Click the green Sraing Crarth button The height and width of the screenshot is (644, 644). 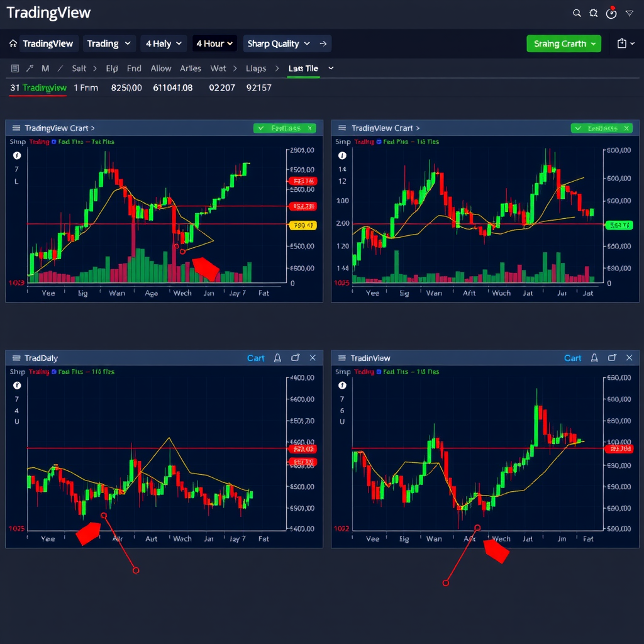coord(563,43)
